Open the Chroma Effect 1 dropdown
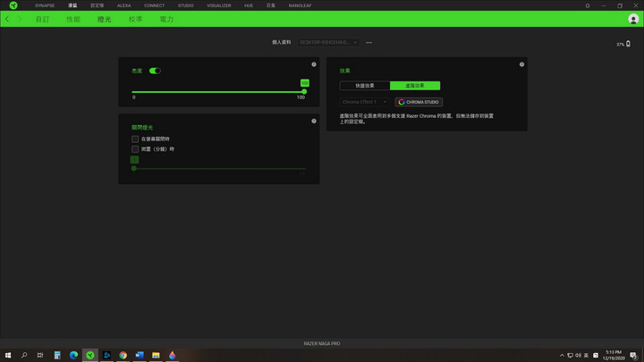 [x=364, y=102]
